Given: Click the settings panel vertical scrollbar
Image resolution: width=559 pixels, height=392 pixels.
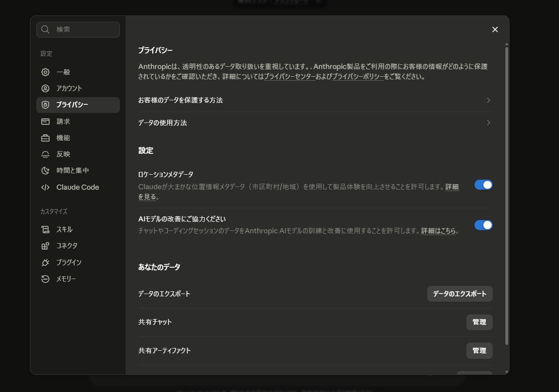Looking at the screenshot, I should coord(507,195).
